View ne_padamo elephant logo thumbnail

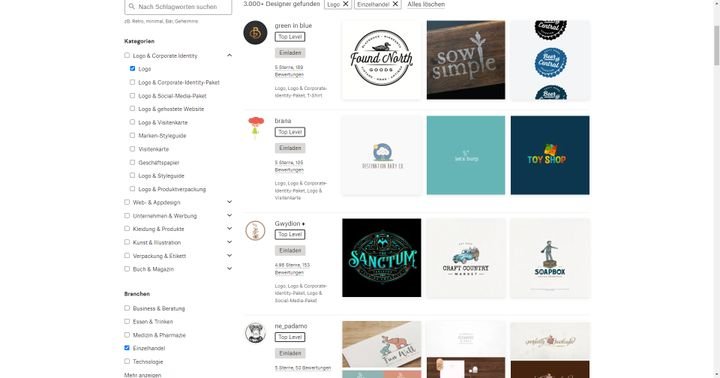click(382, 344)
